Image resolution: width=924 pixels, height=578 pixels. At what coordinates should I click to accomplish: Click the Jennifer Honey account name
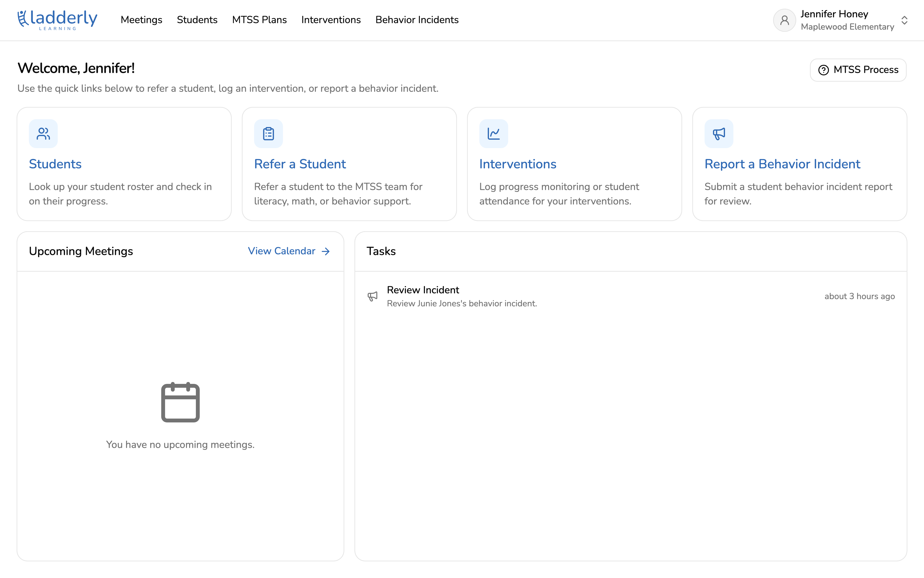[x=834, y=14]
